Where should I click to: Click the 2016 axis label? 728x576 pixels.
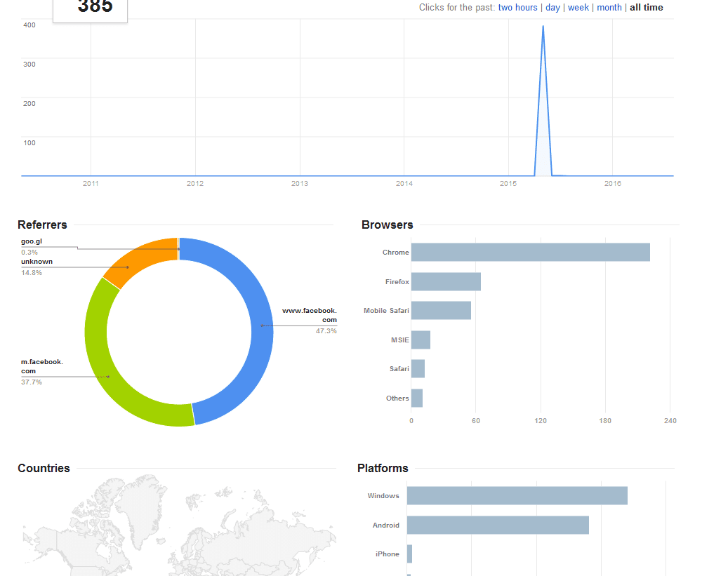(x=612, y=183)
